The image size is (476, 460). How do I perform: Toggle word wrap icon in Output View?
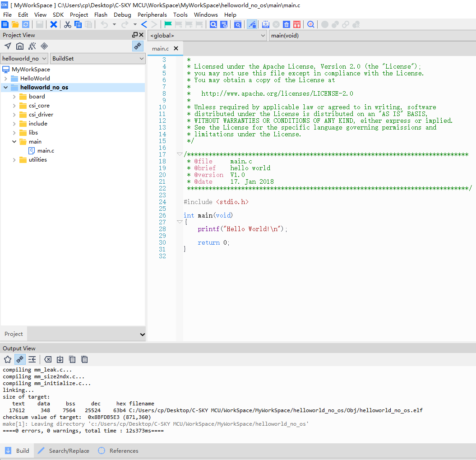(32, 359)
